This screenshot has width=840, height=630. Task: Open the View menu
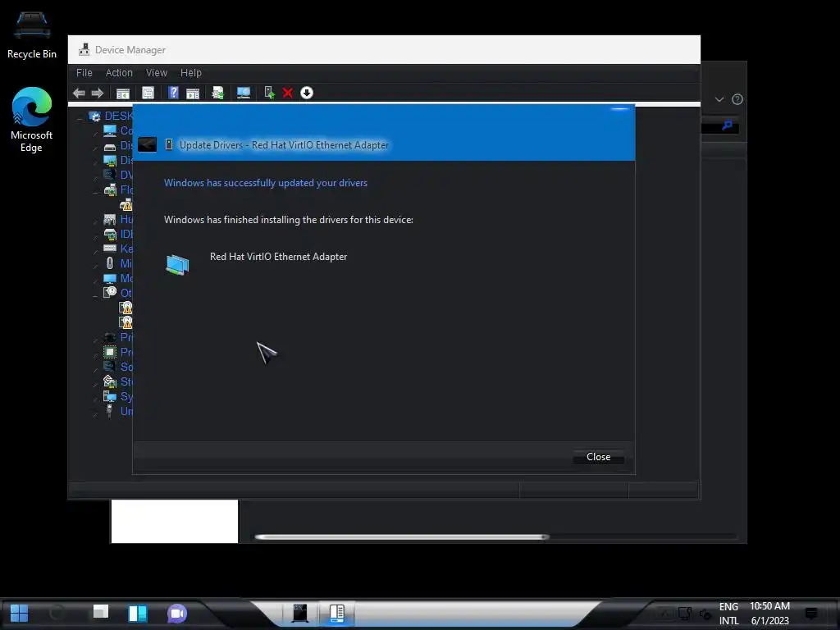point(157,73)
